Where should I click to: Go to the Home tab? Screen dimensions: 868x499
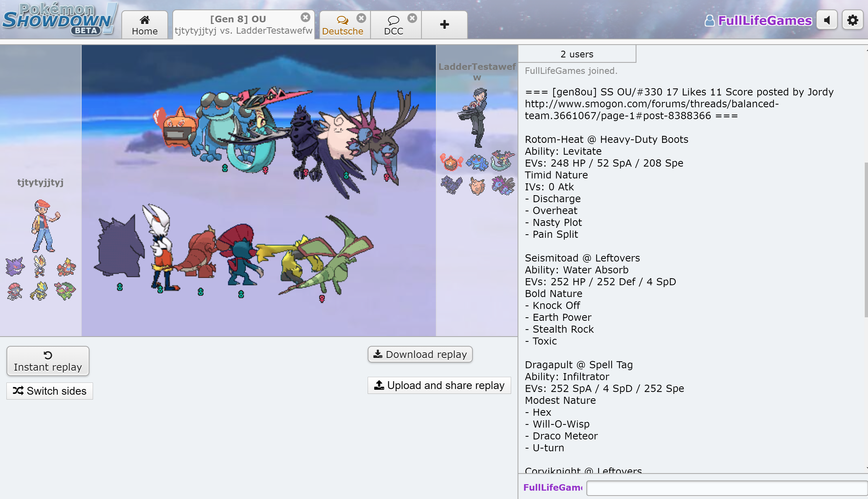coord(144,25)
